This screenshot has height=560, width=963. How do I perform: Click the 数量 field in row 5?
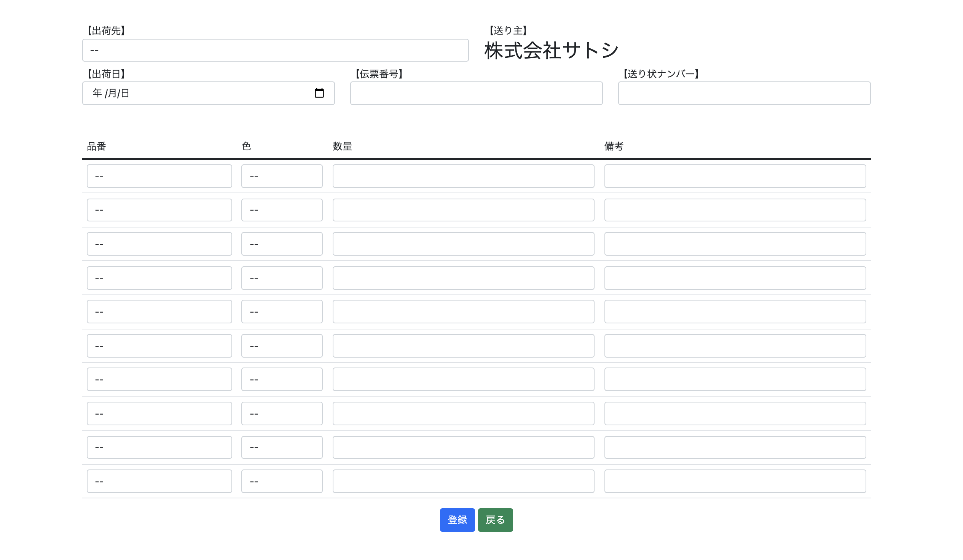click(x=463, y=312)
